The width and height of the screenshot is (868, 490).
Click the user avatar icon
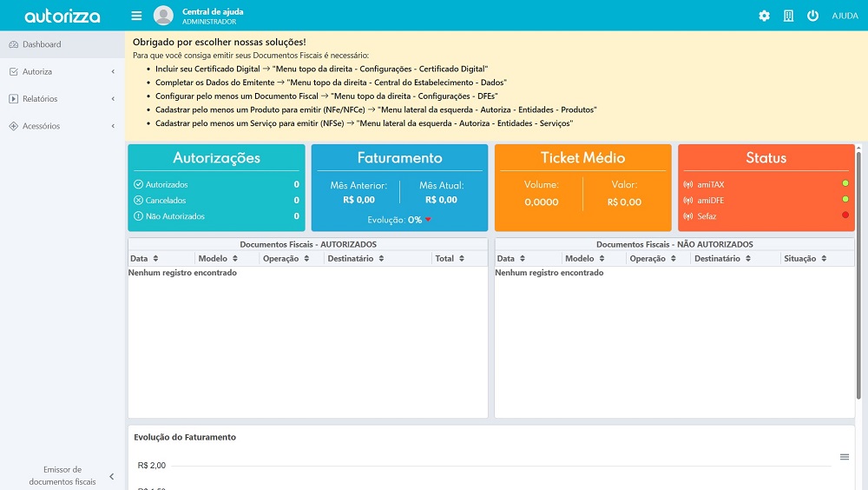[x=163, y=16]
